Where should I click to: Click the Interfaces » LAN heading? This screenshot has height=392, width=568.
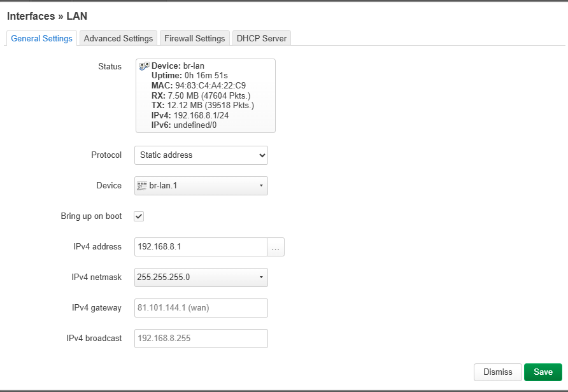[47, 17]
